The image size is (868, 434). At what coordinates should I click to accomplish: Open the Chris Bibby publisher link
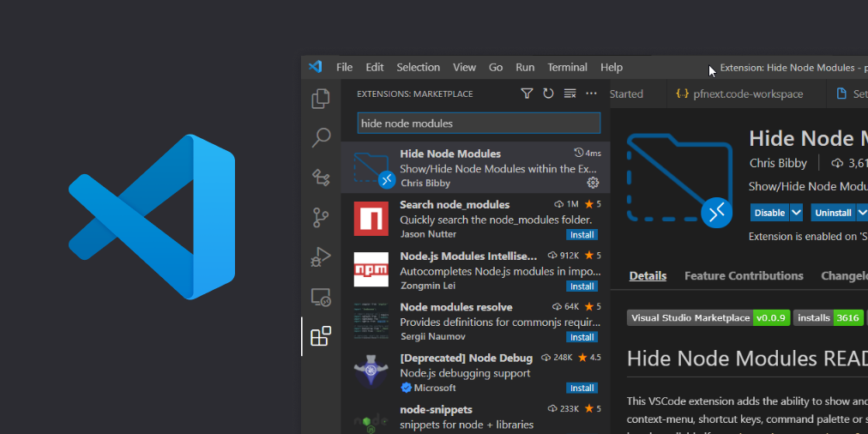[x=778, y=163]
